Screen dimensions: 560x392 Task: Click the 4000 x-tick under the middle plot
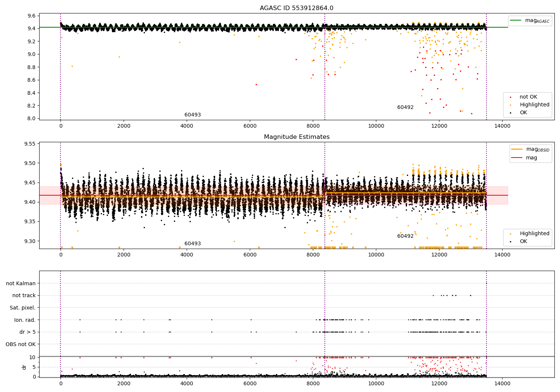click(187, 255)
